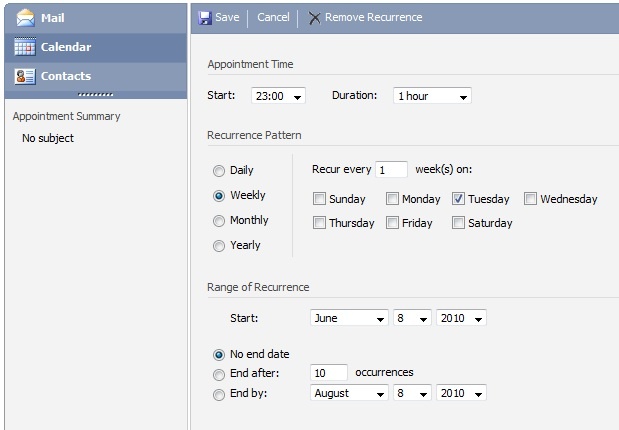Open the August end month dropdown
Image resolution: width=619 pixels, height=430 pixels.
coord(349,393)
